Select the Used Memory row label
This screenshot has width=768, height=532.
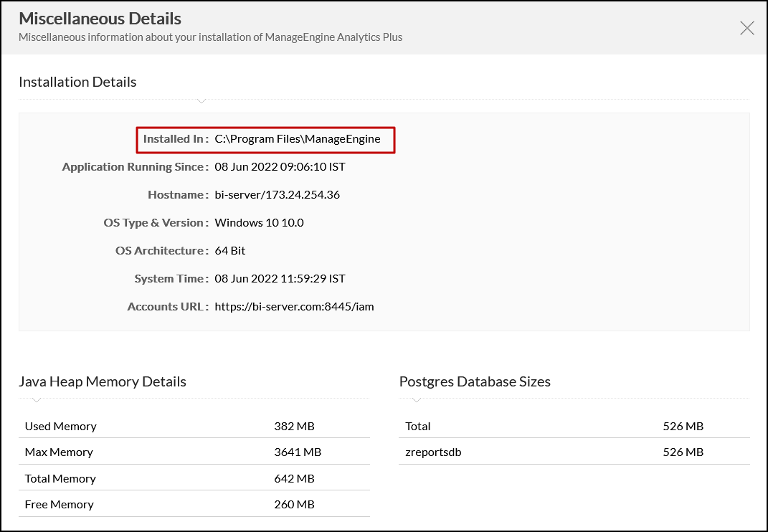(x=60, y=426)
